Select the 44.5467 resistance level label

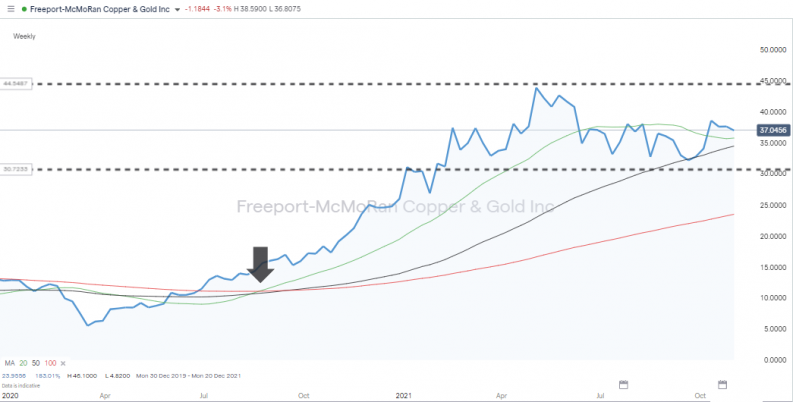click(18, 84)
